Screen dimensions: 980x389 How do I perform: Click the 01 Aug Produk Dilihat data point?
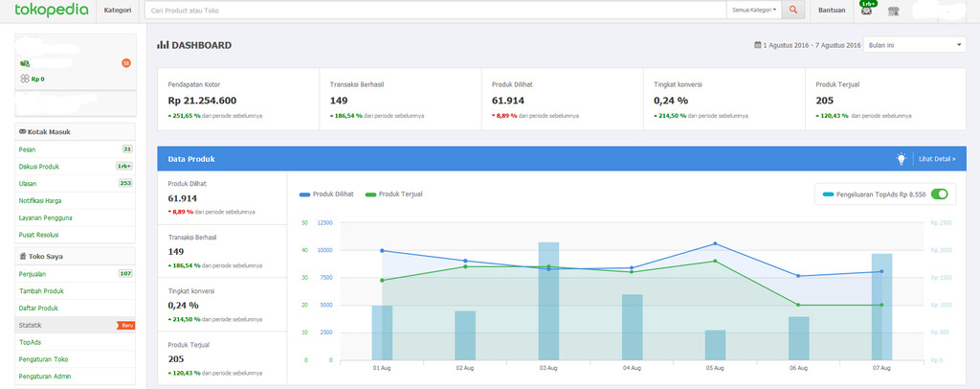[382, 251]
